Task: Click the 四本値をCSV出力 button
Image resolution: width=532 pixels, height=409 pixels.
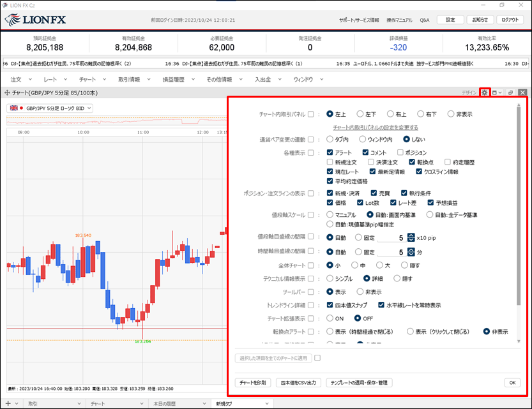Action: tap(299, 383)
